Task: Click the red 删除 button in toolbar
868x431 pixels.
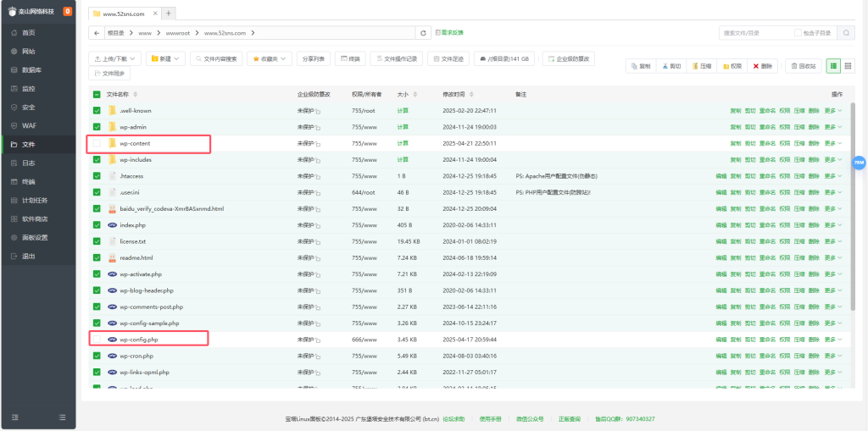Action: tap(763, 66)
